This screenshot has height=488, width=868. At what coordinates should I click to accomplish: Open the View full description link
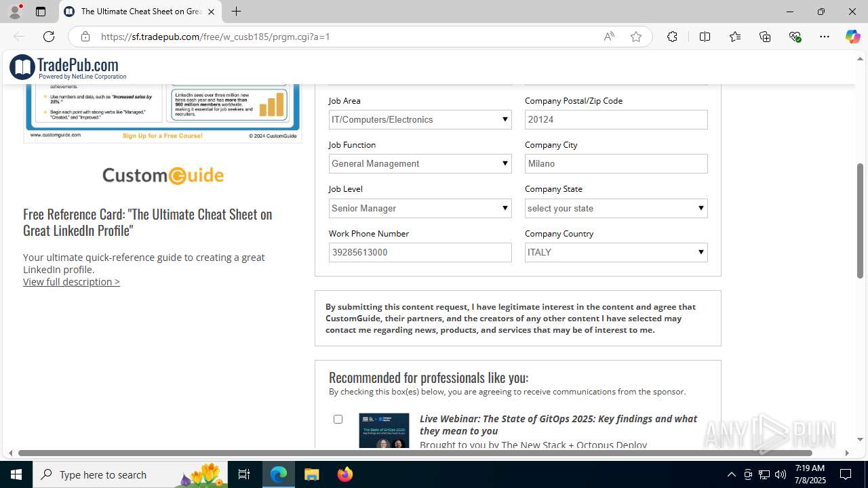coord(71,282)
